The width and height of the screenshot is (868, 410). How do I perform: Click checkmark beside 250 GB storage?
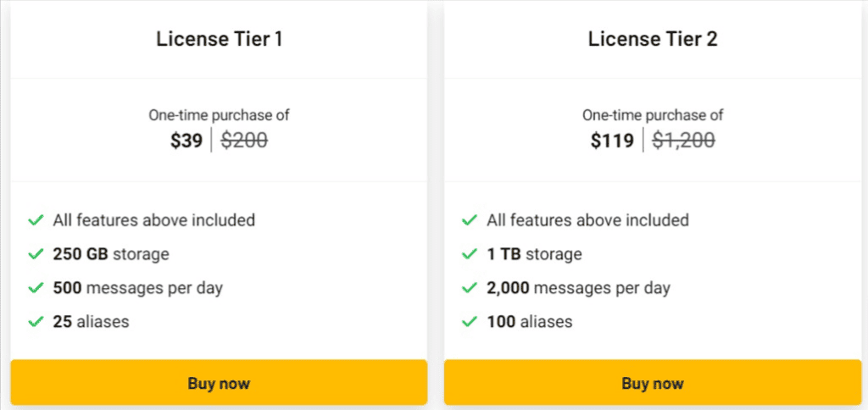coord(36,254)
